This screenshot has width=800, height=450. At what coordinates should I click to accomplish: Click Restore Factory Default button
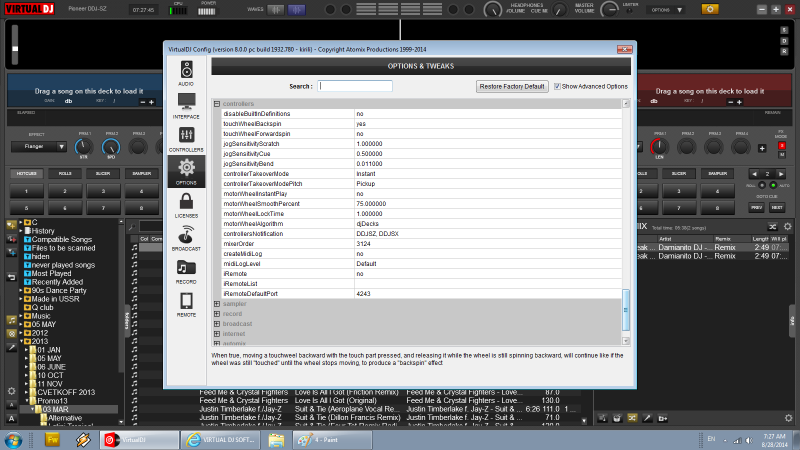(x=512, y=86)
